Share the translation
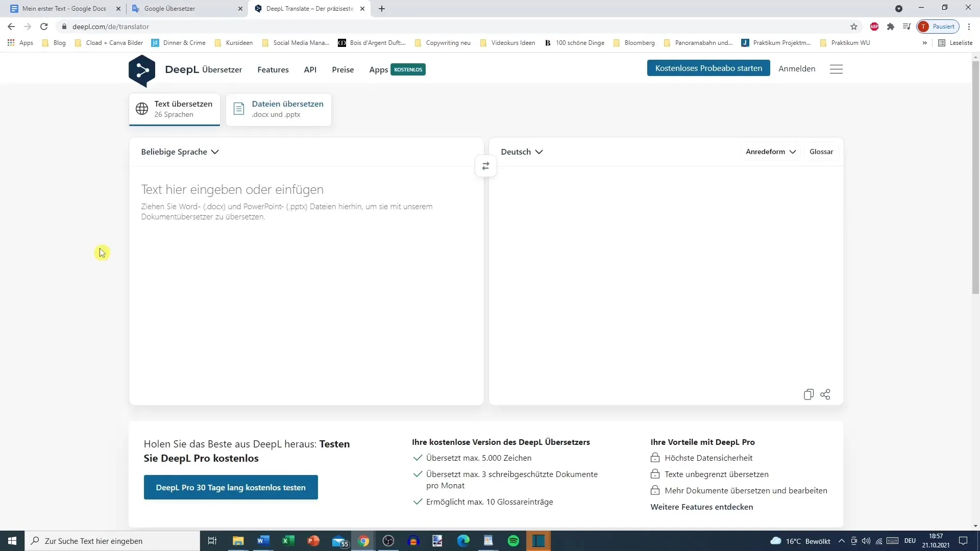The image size is (980, 551). 825,394
